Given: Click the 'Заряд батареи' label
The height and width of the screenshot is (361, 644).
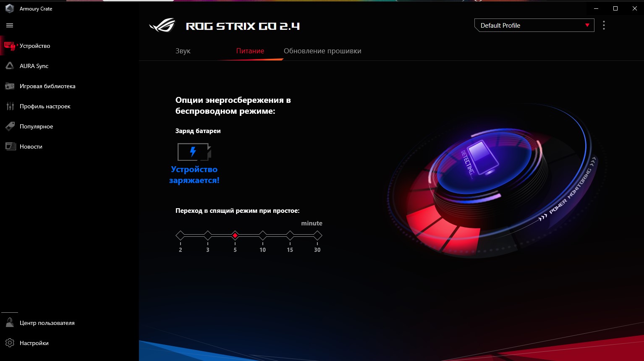Looking at the screenshot, I should click(198, 131).
